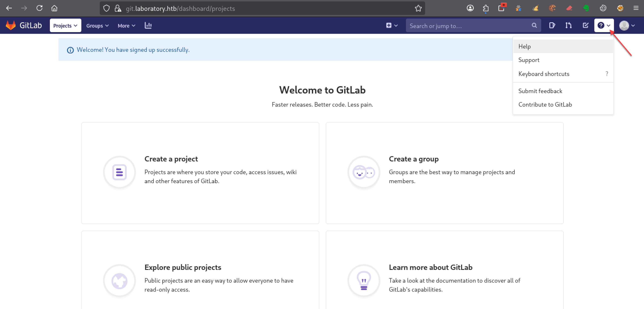Open the user avatar menu
644x309 pixels.
click(627, 26)
